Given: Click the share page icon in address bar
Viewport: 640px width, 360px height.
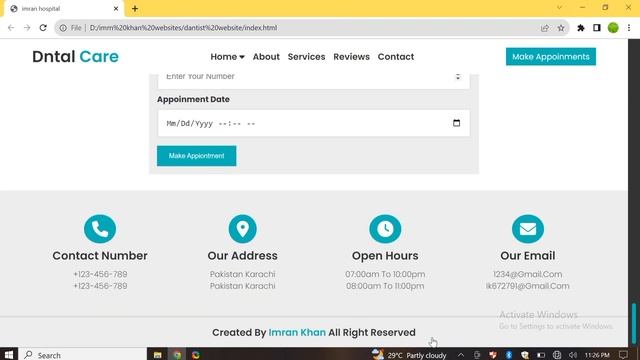Looking at the screenshot, I should tap(544, 28).
